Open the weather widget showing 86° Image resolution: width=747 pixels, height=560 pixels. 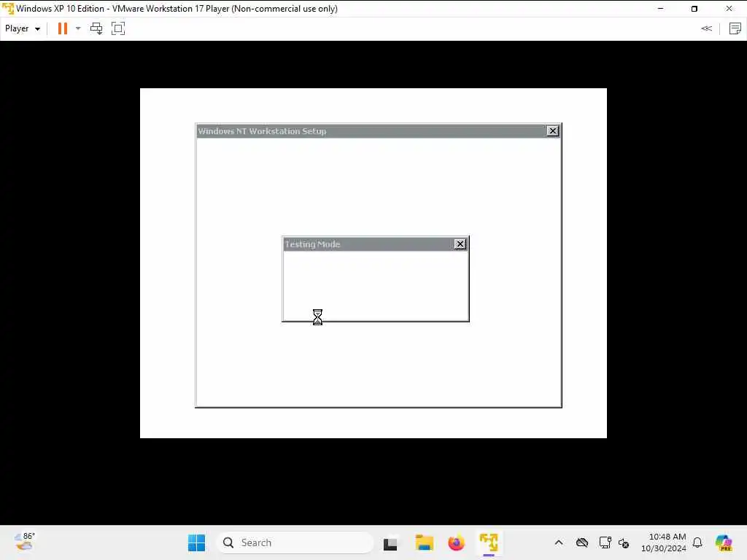click(25, 542)
